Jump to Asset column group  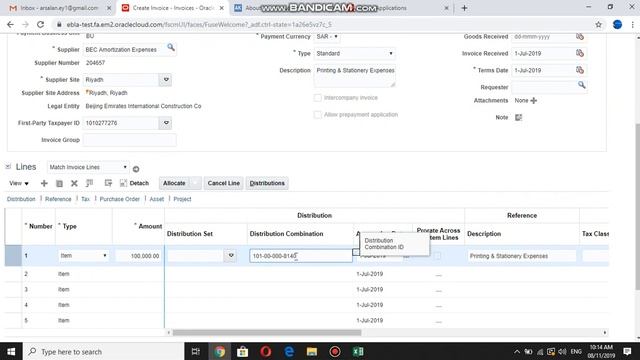click(157, 199)
